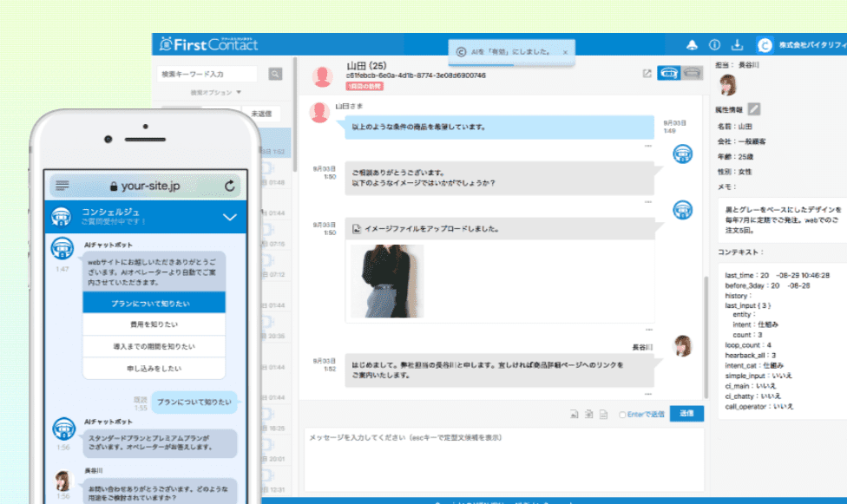Click the chat area vertical scrollbar
This screenshot has height=504, width=847.
(706, 337)
